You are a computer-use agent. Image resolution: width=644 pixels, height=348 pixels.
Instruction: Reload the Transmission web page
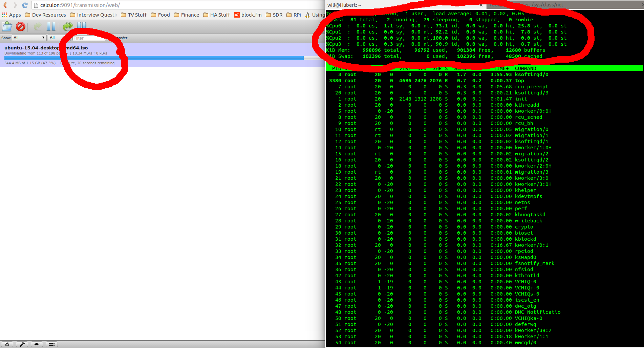click(25, 5)
